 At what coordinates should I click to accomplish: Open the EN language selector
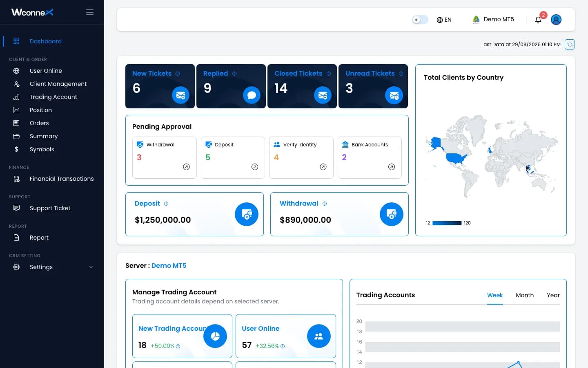[444, 20]
